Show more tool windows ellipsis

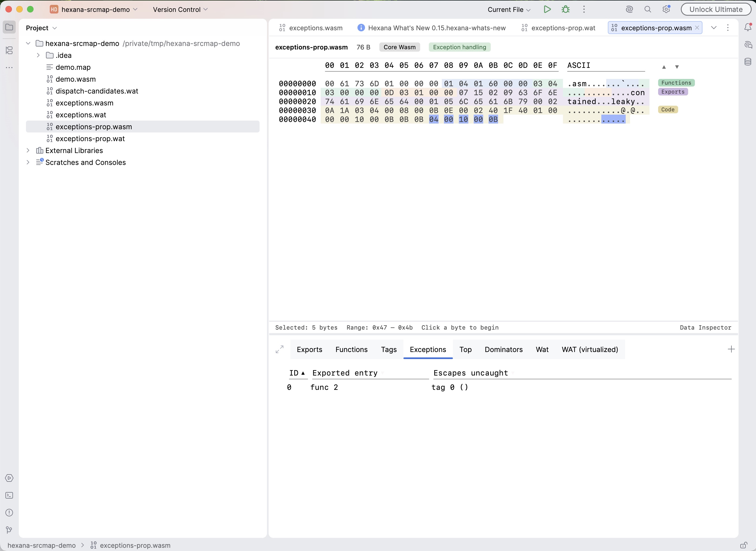[9, 68]
